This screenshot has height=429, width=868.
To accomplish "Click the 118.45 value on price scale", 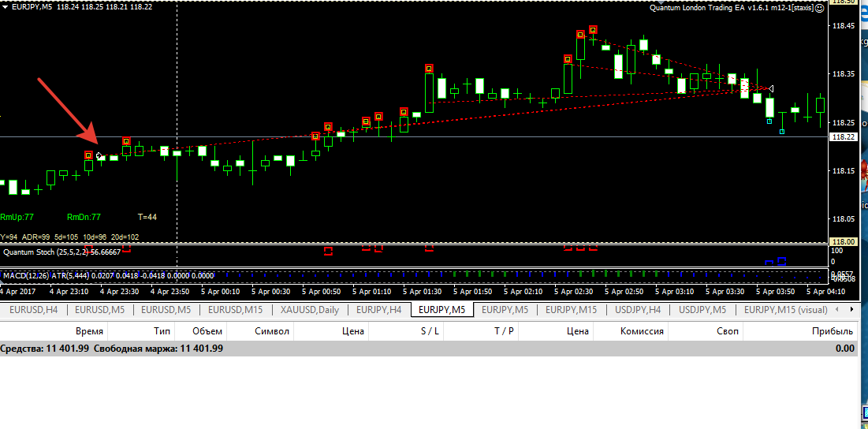I will click(x=843, y=25).
